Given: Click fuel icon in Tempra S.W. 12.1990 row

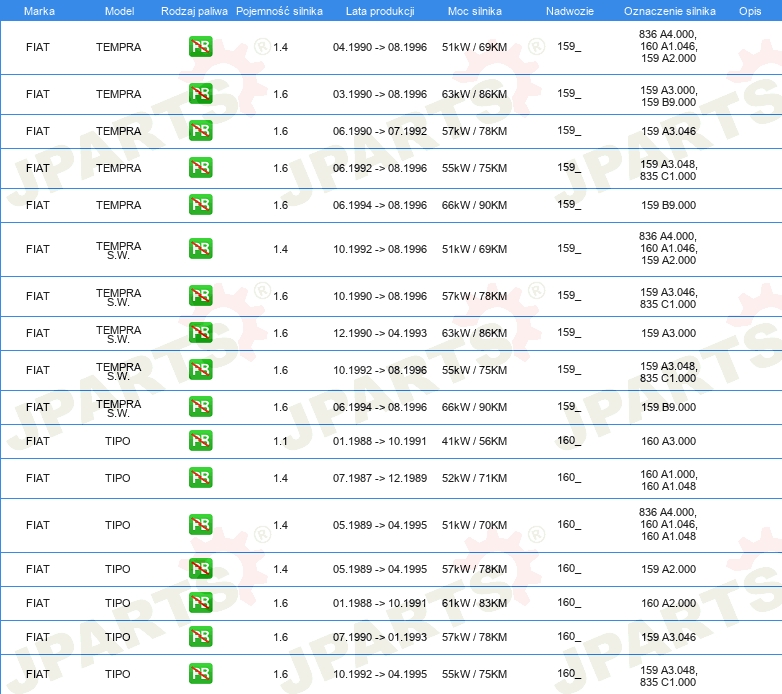Looking at the screenshot, I should 200,333.
